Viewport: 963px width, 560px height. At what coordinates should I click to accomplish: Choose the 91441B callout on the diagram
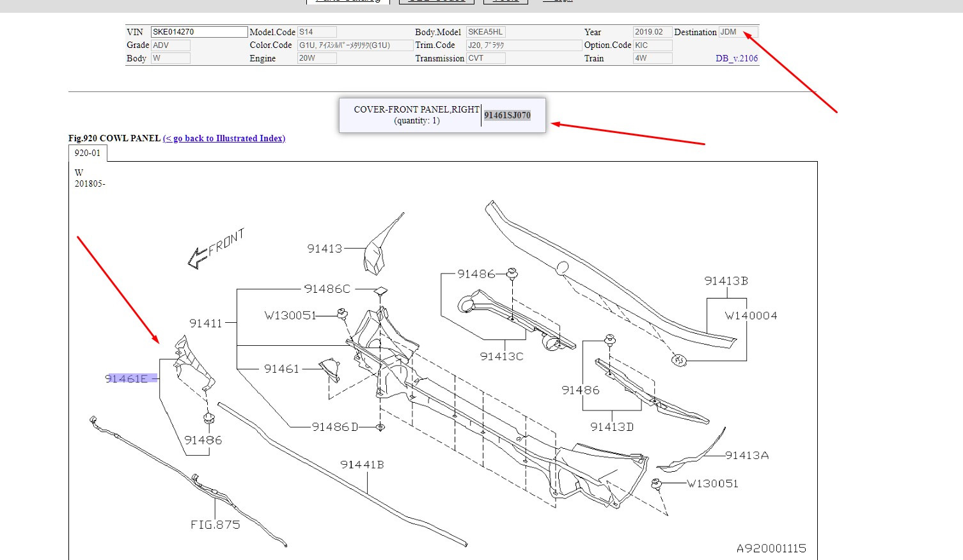[x=362, y=465]
